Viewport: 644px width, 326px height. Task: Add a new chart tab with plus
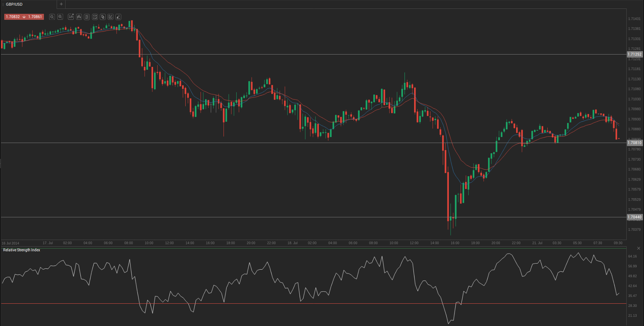point(61,4)
